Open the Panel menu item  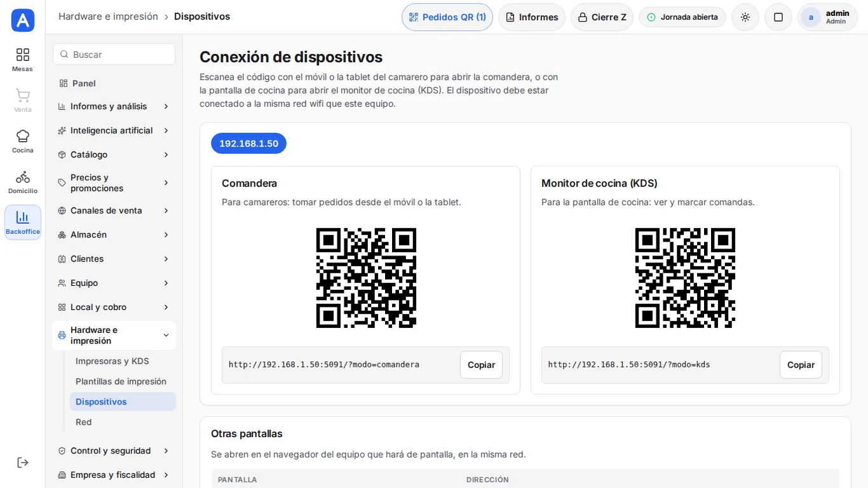114,83
